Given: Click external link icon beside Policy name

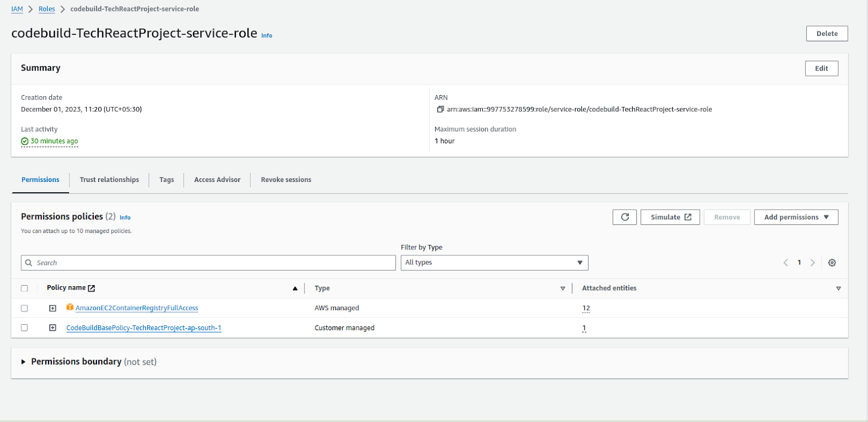Looking at the screenshot, I should 92,288.
